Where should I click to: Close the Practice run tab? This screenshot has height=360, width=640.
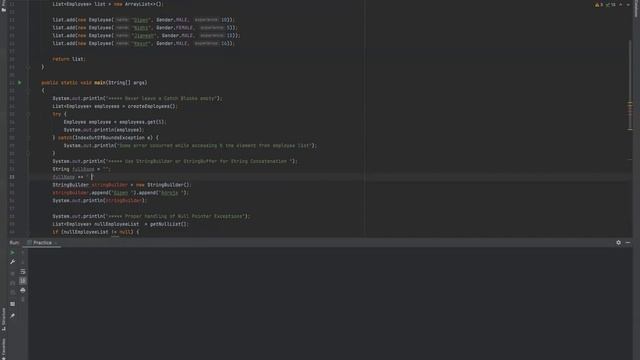[56, 243]
